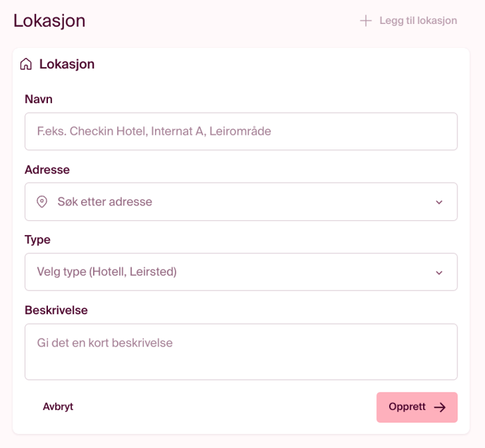Click blank footer space between Avbryt and Opprett

(x=226, y=407)
